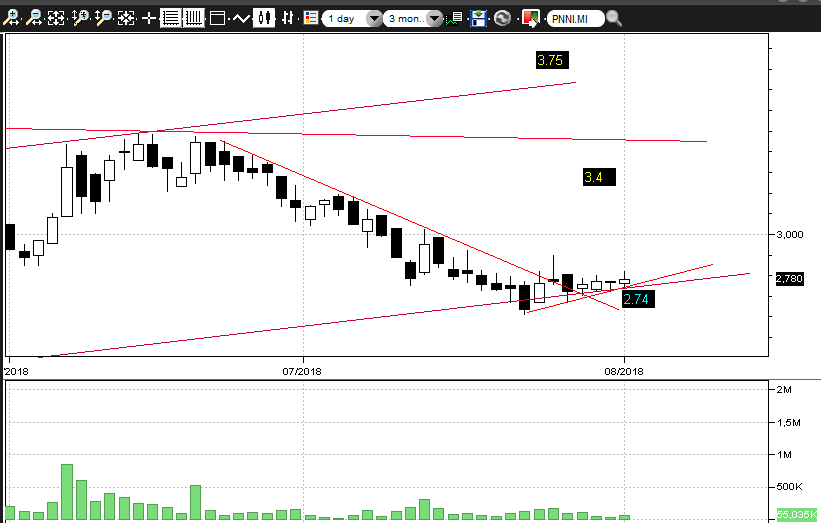
Task: Select the yellow 3.75 price label
Action: pos(552,60)
